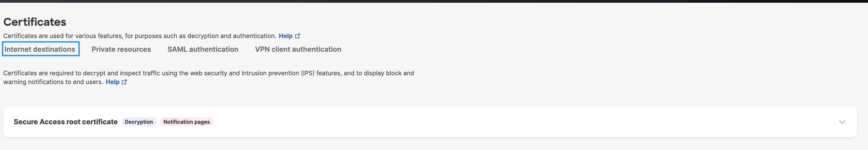Click the 'Certificates are required to decrypt' paragraph
The height and width of the screenshot is (150, 868).
(209, 77)
